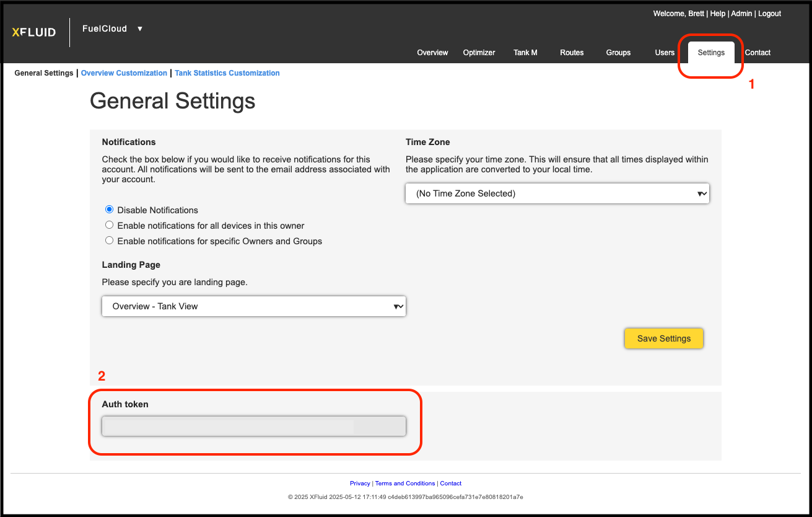Open the Terms and Conditions footer link
Screen dimensions: 812x517
coord(406,484)
